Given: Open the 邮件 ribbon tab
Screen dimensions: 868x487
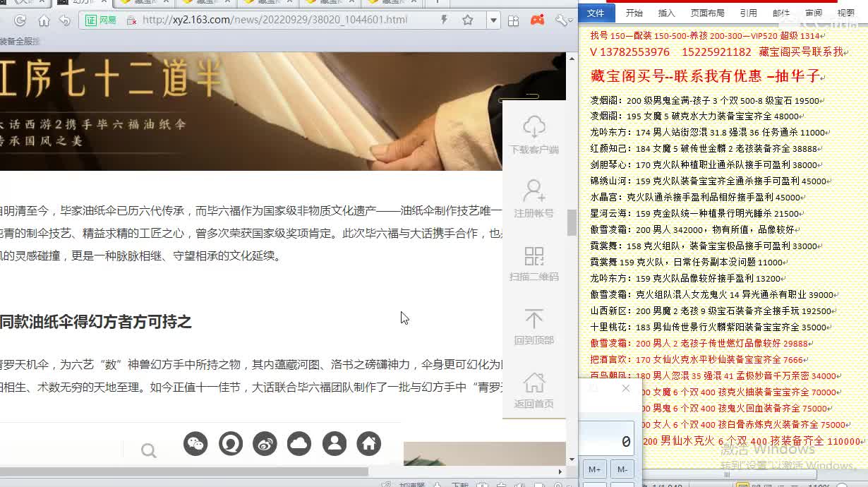Looking at the screenshot, I should pos(781,13).
